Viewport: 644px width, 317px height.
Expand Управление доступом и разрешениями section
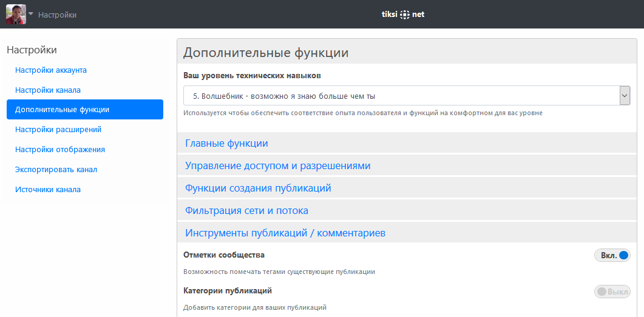[277, 166]
